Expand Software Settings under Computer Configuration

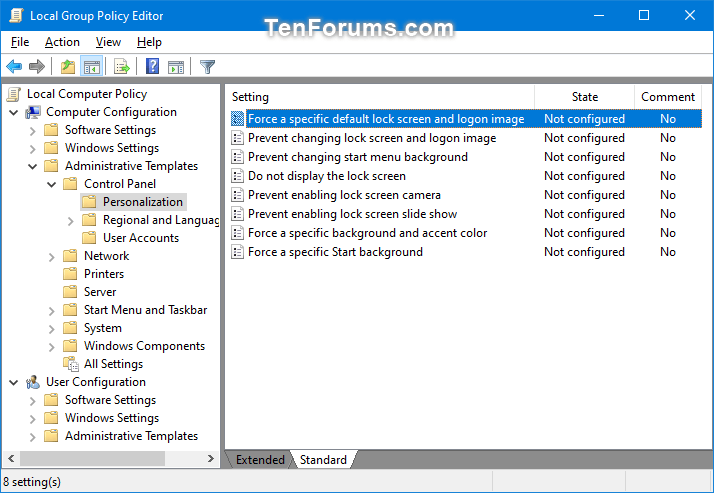pyautogui.click(x=33, y=131)
